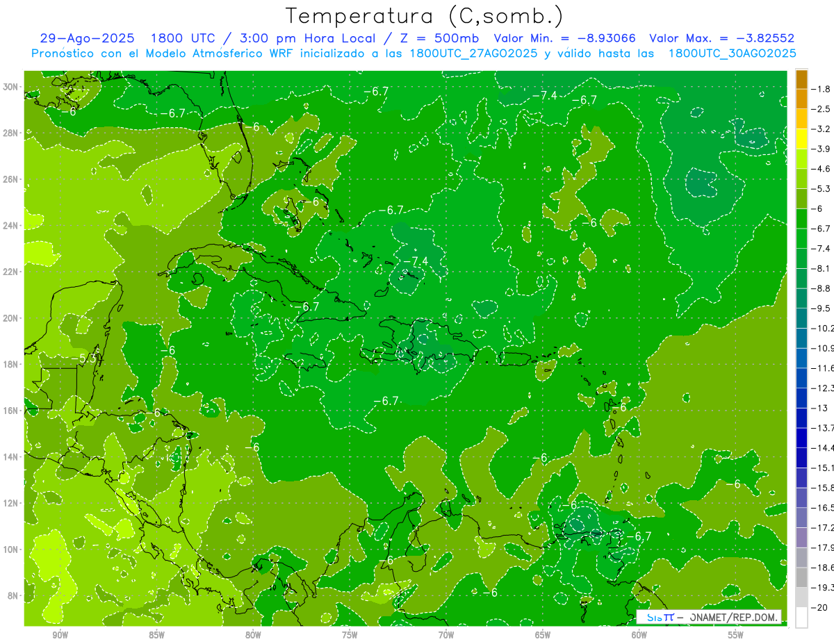This screenshot has height=644, width=834.
Task: Click the -20 value on the color scale
Action: click(820, 607)
